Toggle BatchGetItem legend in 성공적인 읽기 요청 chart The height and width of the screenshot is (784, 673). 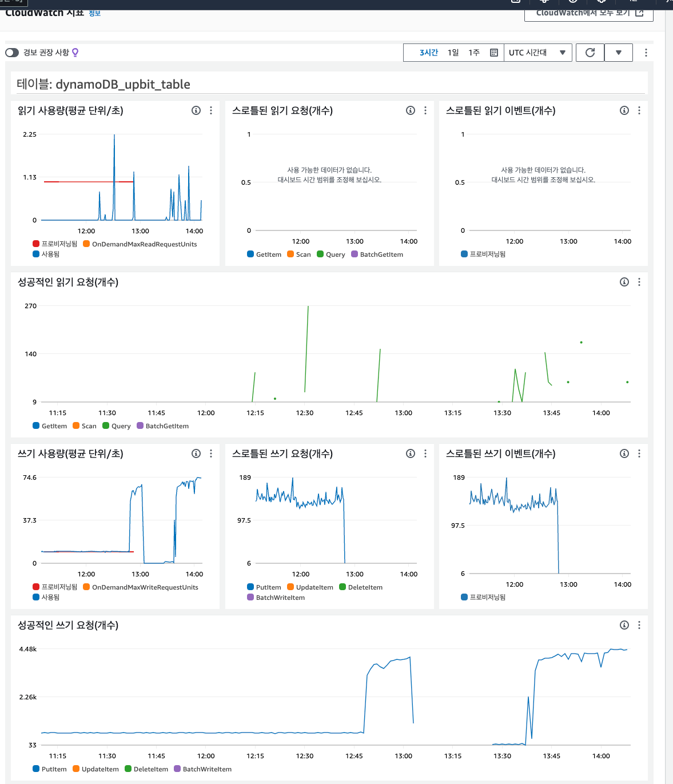[x=163, y=426]
